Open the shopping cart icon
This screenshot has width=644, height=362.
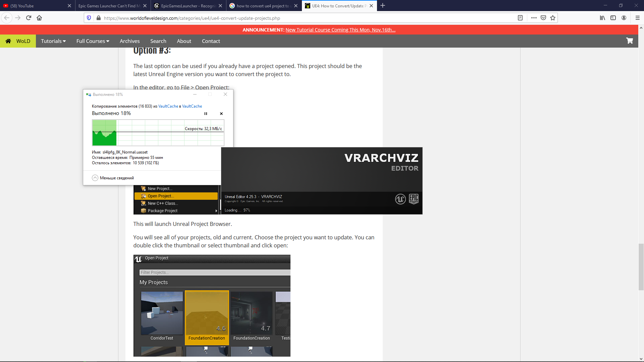click(x=630, y=41)
